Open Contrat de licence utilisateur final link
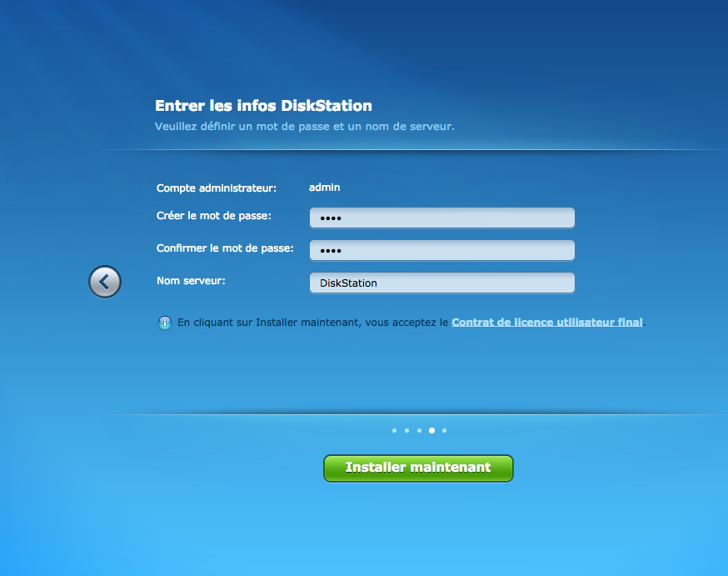728x576 pixels. click(x=547, y=323)
